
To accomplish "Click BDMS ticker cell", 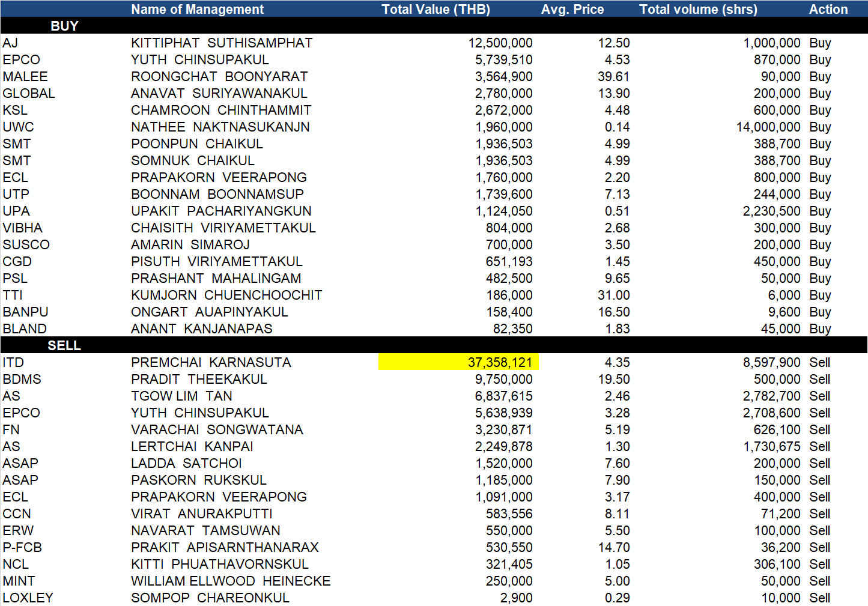I will pyautogui.click(x=22, y=379).
